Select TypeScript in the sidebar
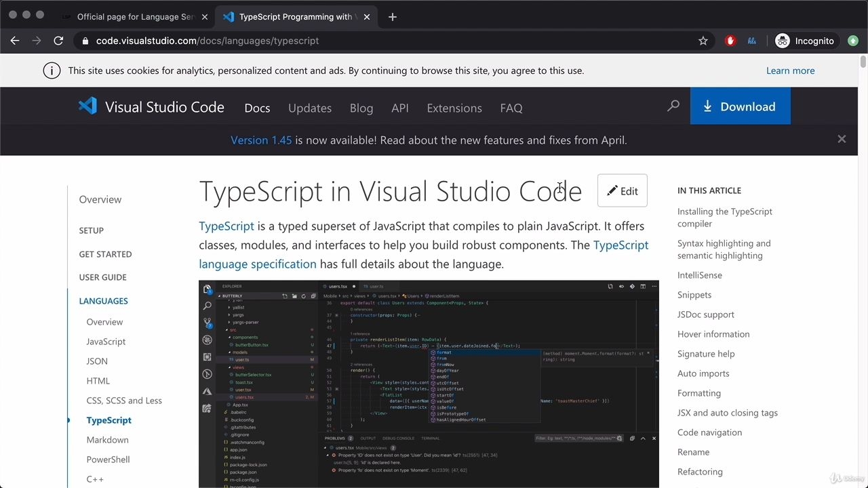 coord(109,420)
